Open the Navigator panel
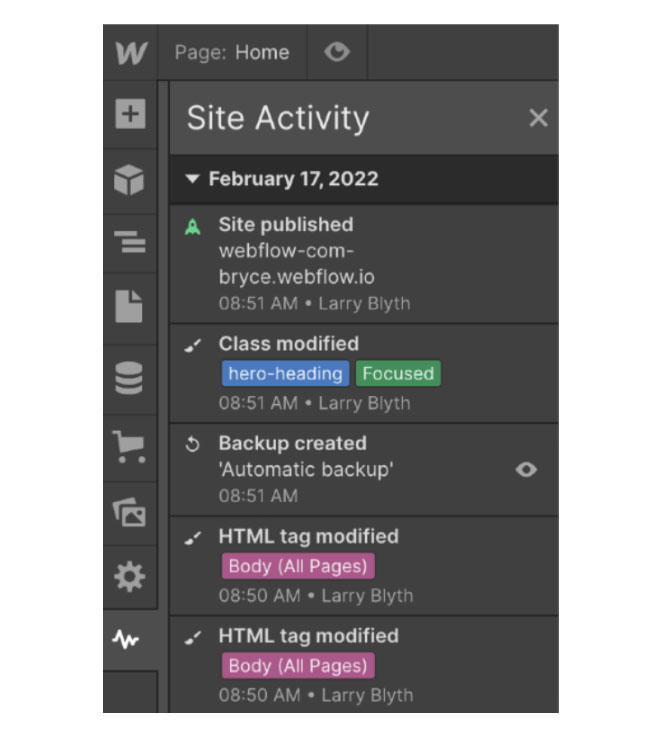The width and height of the screenshot is (665, 739). point(130,242)
